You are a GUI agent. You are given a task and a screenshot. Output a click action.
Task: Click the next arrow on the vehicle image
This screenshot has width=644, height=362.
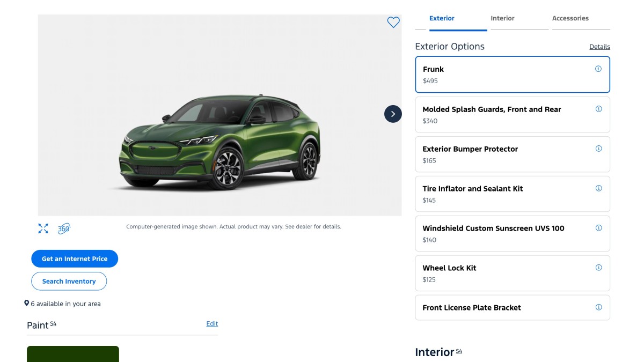click(392, 114)
